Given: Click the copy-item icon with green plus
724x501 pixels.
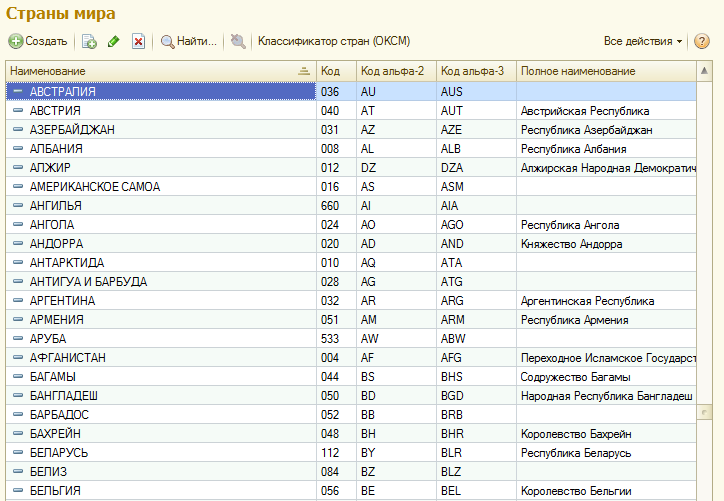Looking at the screenshot, I should click(x=89, y=42).
